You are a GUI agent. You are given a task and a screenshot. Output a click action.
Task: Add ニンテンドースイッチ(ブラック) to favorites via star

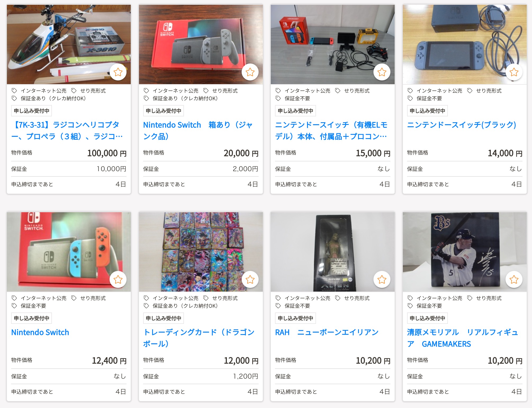tap(514, 72)
